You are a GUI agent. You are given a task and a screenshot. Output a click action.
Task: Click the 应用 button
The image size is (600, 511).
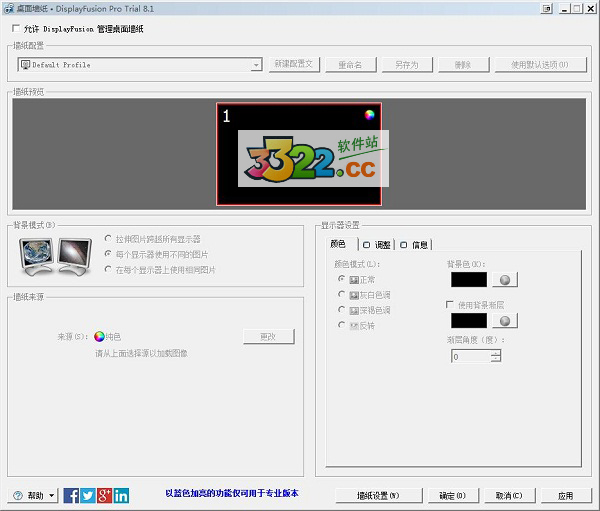(x=566, y=496)
